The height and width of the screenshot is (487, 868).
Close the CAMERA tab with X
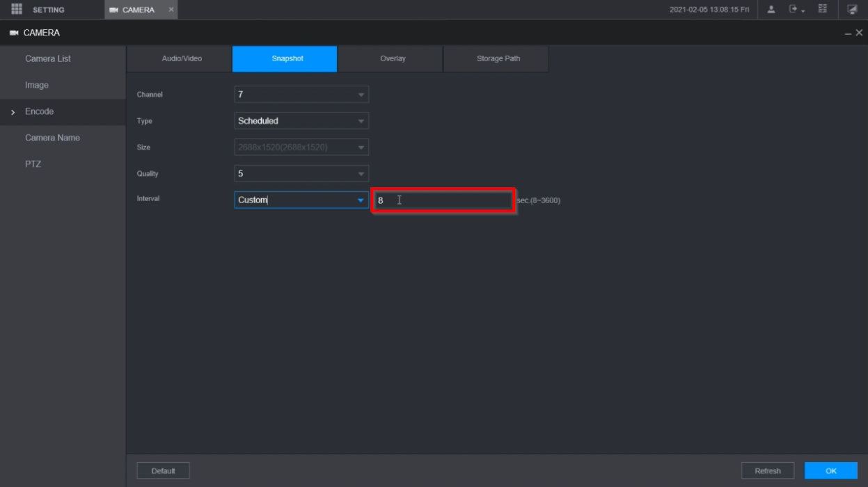(171, 10)
